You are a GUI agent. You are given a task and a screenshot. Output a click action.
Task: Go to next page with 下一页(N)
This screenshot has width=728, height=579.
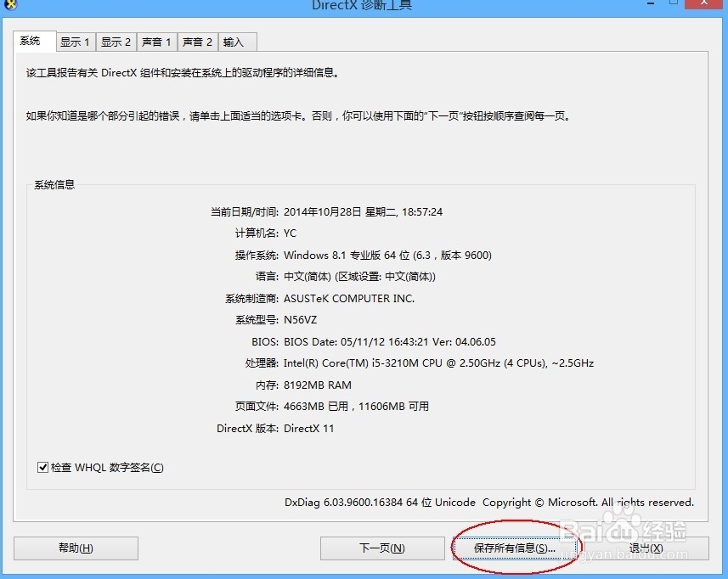click(x=382, y=548)
